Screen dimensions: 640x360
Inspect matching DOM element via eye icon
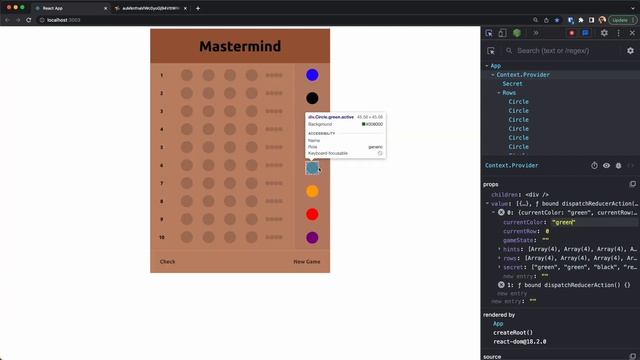[x=607, y=165]
